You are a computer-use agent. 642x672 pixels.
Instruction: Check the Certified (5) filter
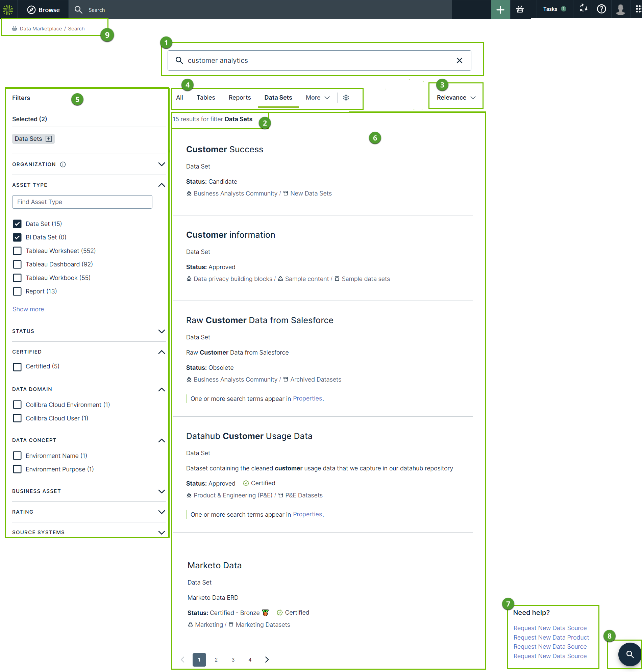[17, 367]
